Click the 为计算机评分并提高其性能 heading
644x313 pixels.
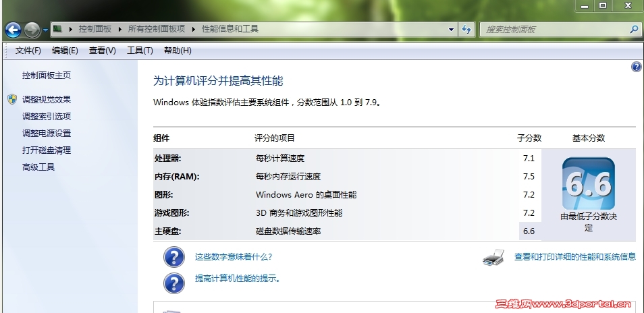[218, 81]
